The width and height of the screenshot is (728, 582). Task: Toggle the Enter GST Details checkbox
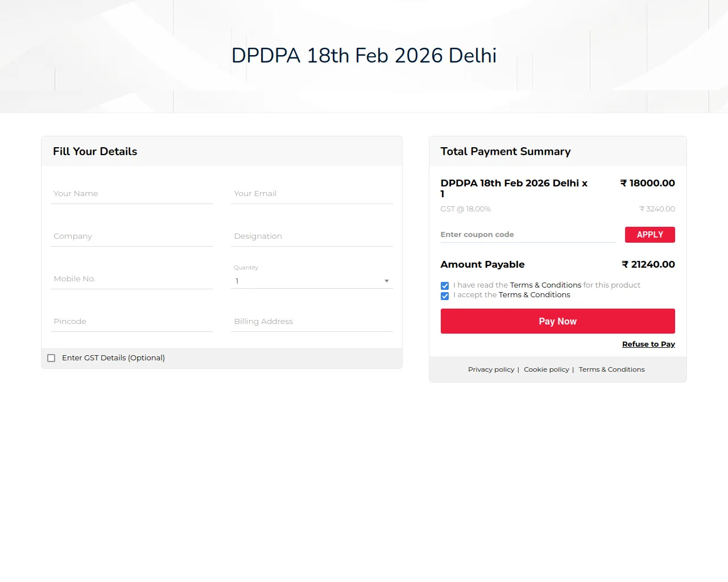[51, 358]
